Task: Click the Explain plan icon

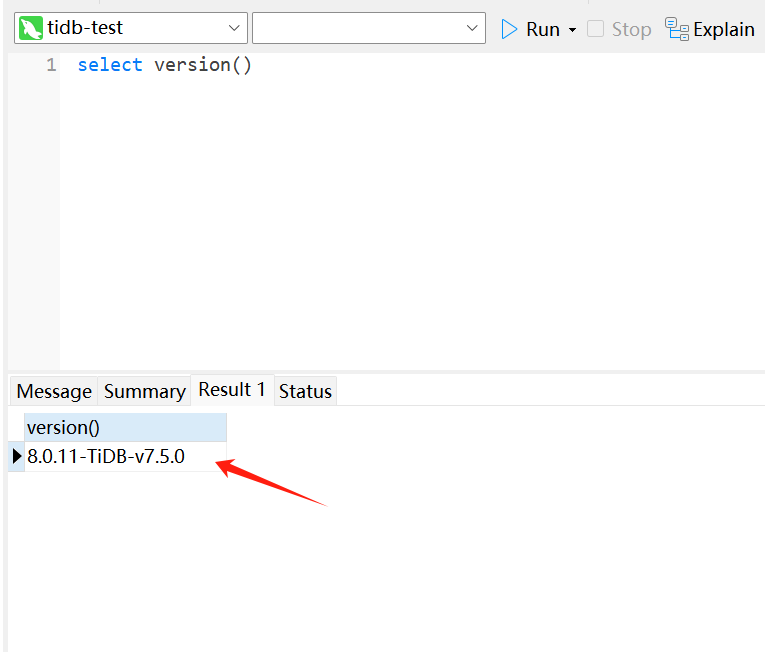Action: coord(677,29)
